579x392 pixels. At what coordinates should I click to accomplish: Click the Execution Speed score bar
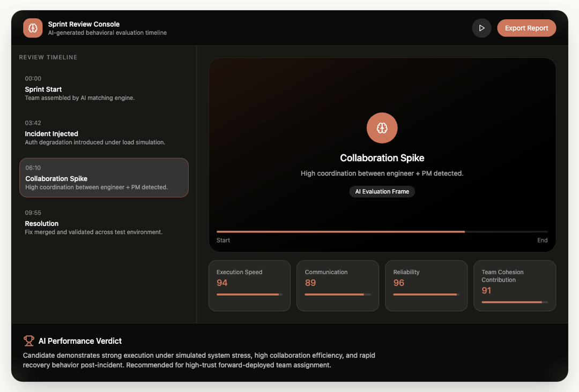click(250, 295)
